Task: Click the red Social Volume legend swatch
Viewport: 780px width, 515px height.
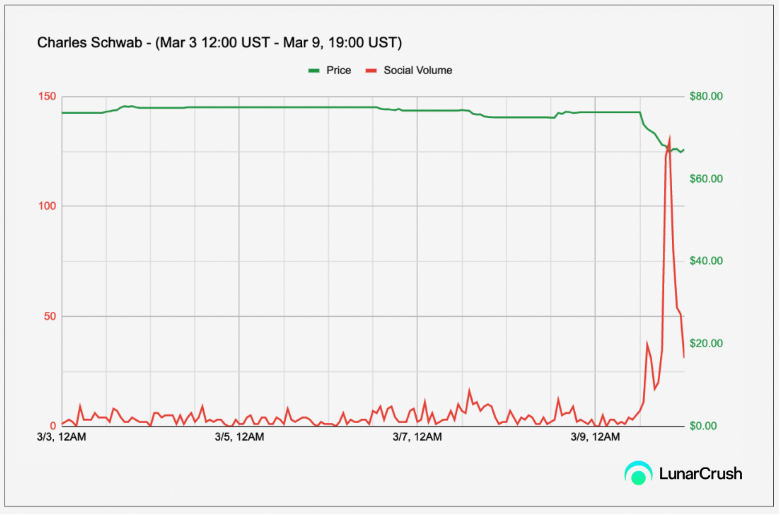Action: (x=371, y=71)
